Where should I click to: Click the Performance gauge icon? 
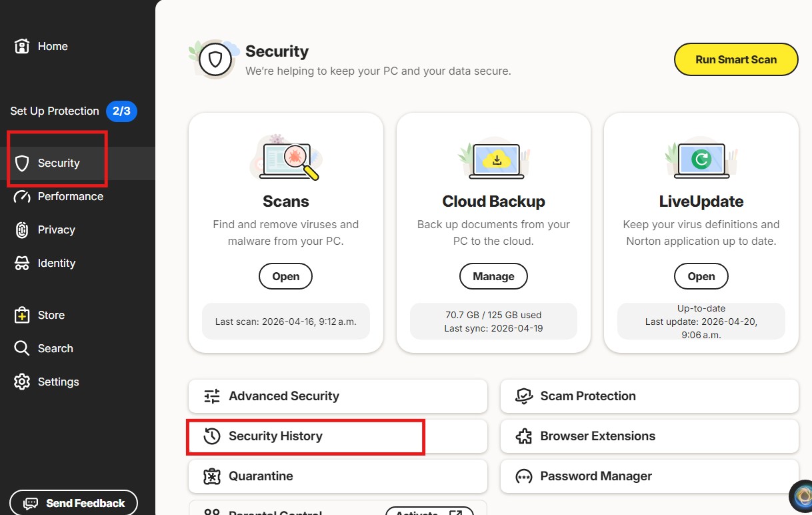(x=22, y=196)
